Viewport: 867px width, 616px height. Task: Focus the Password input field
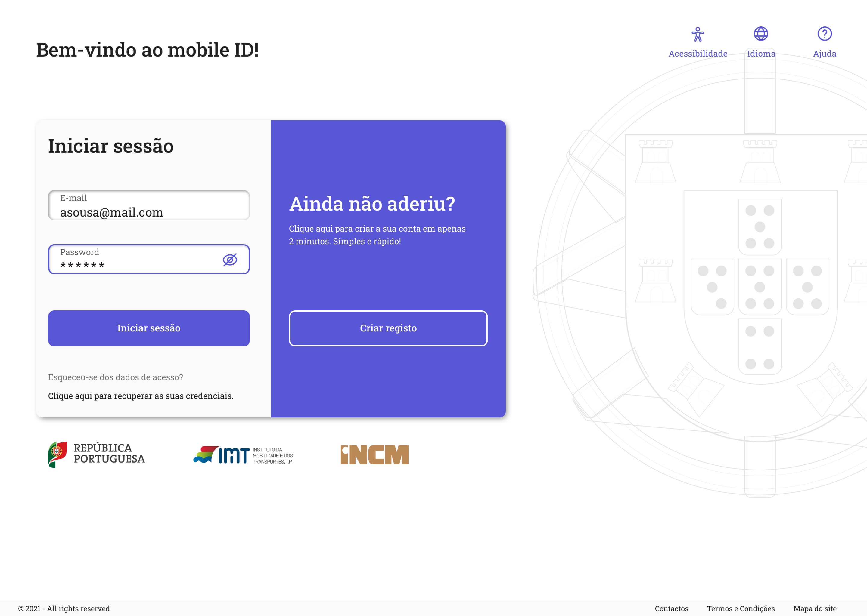coord(149,260)
